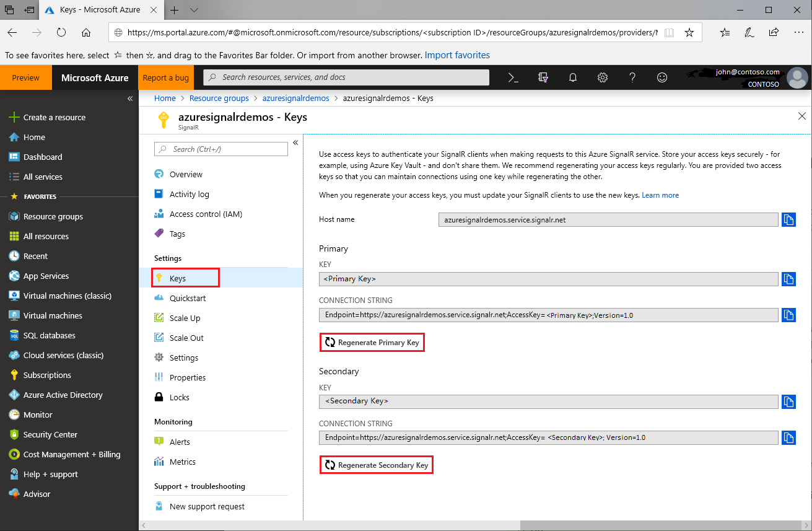Open the browser tab list dropdown
812x531 pixels.
coord(193,10)
